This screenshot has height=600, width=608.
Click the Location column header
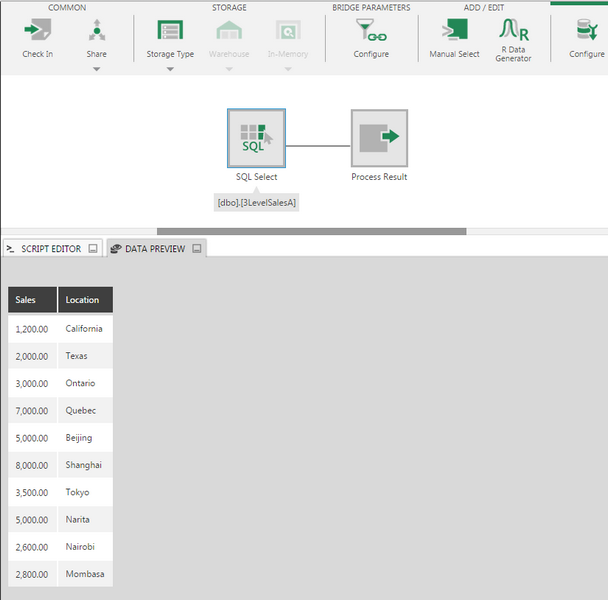click(x=85, y=300)
